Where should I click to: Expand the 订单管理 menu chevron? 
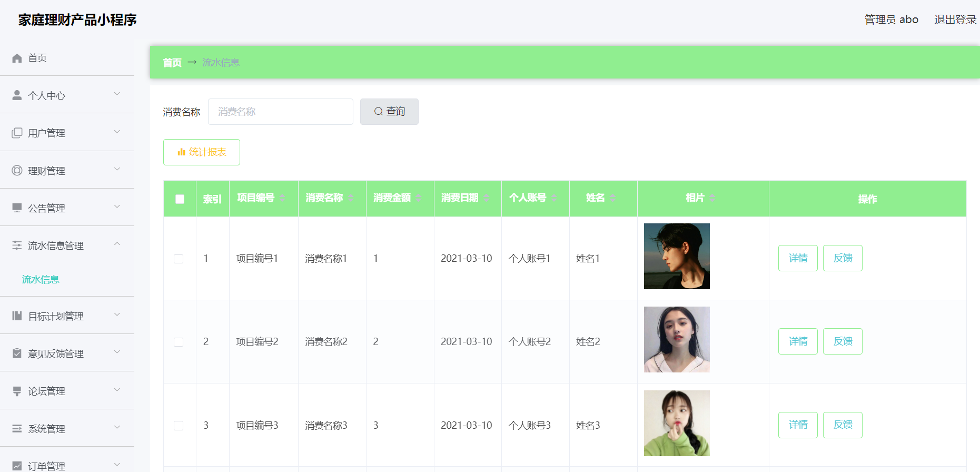(117, 465)
